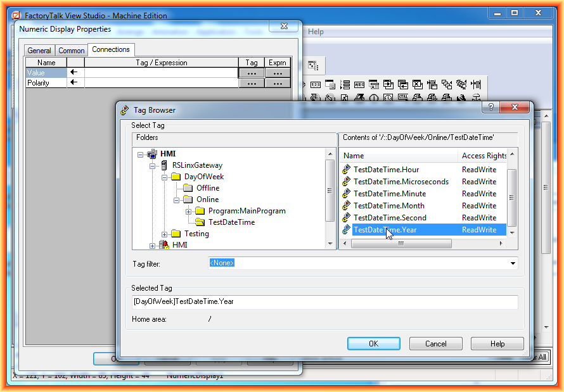The image size is (564, 392).
Task: Confirm tag selection with OK
Action: (373, 344)
